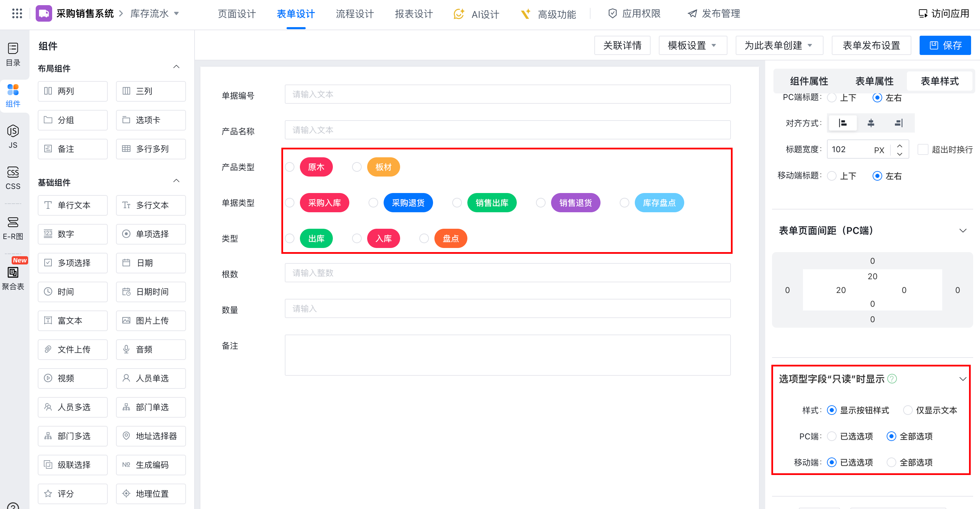Open the CSS sidebar panel

click(13, 178)
